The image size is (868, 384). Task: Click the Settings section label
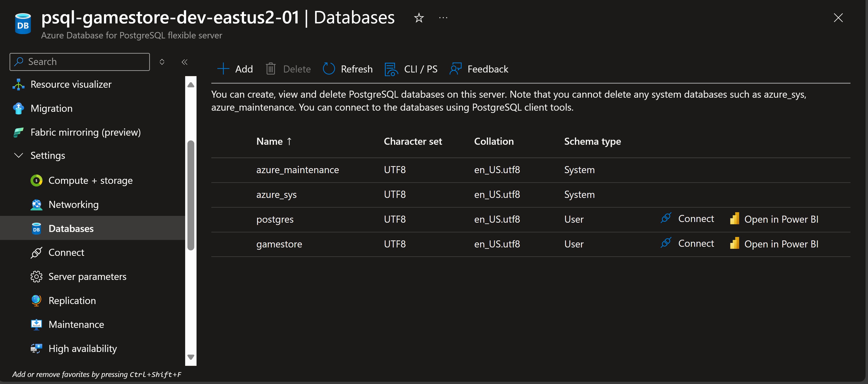pos(48,155)
